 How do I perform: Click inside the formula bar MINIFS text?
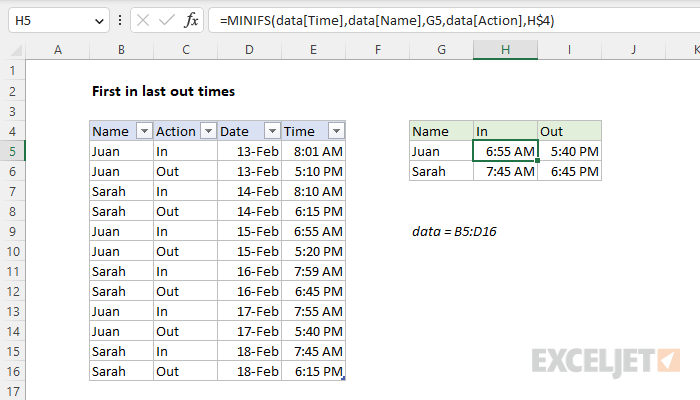(387, 21)
